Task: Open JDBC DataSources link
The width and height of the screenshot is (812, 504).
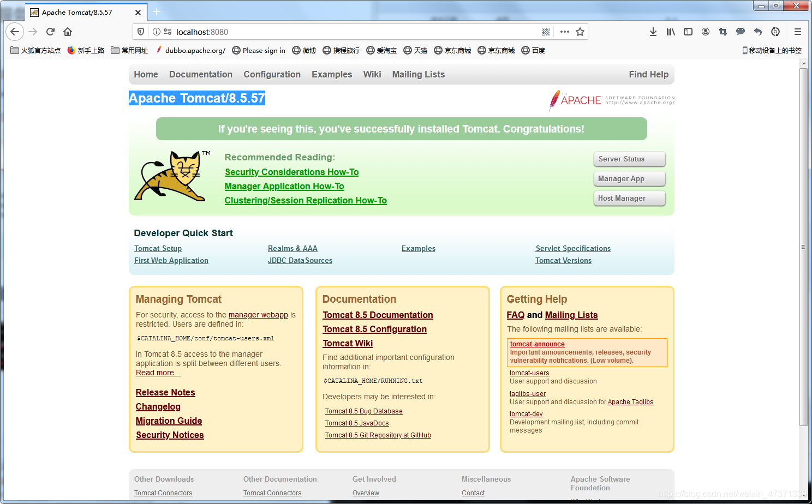Action: tap(300, 260)
